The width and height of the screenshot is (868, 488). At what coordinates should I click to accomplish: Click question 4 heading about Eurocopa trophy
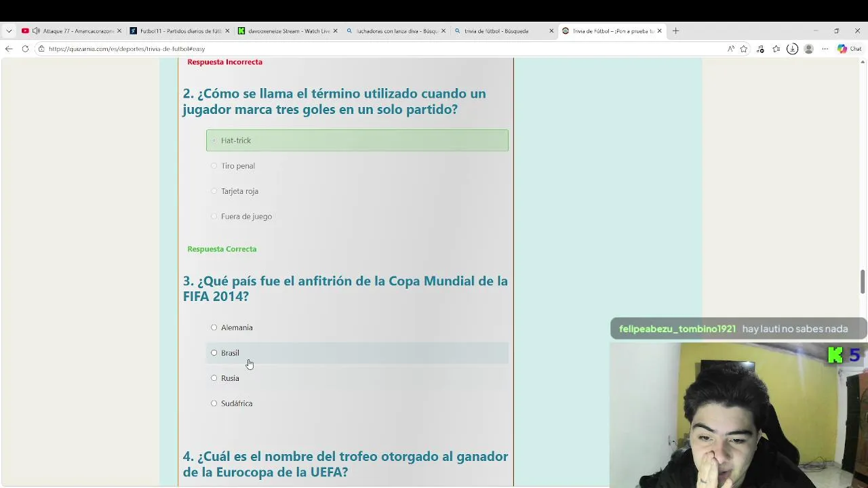coord(345,464)
